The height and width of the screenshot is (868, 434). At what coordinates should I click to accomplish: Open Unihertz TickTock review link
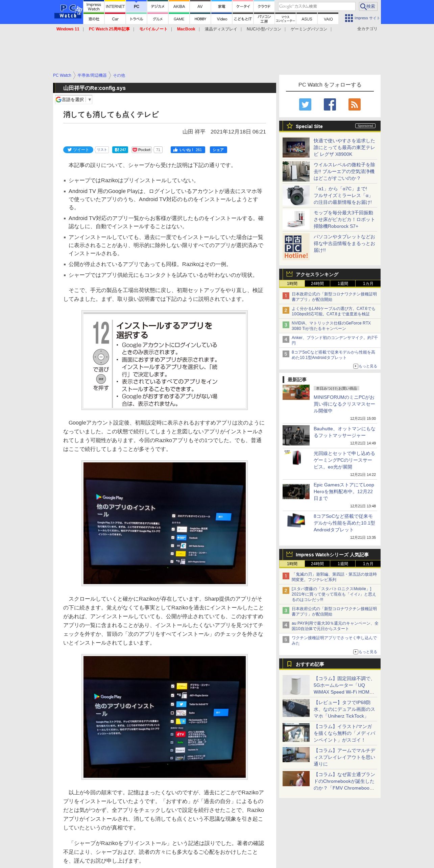tap(344, 709)
